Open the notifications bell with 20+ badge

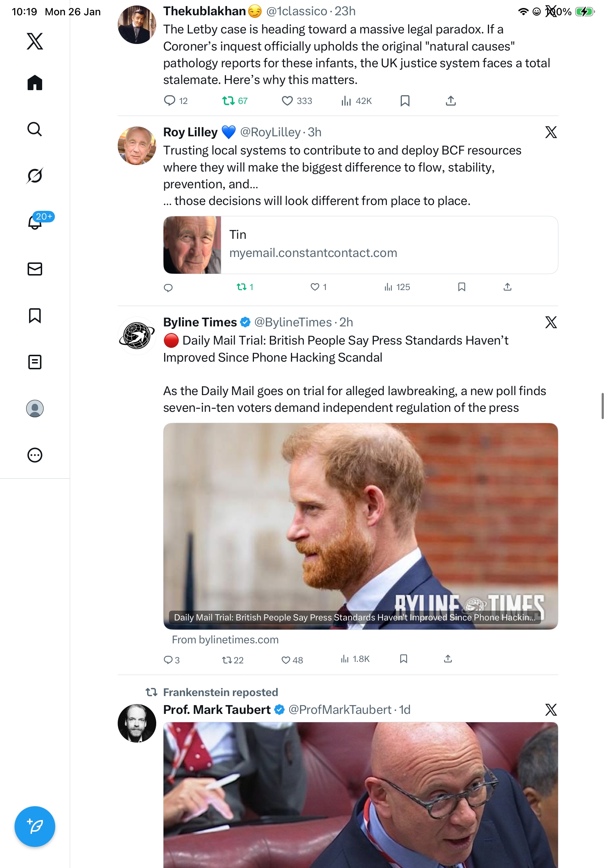(x=35, y=222)
